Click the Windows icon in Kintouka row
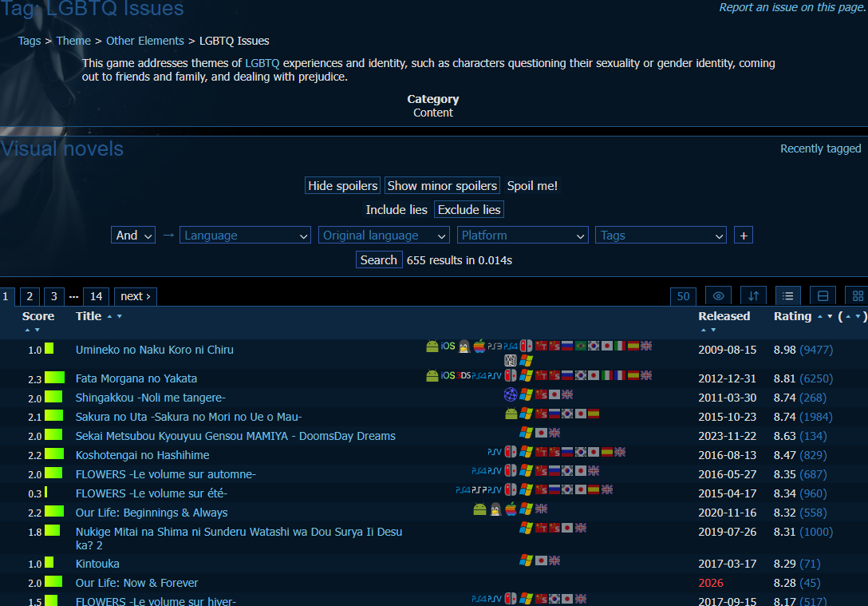The width and height of the screenshot is (868, 606). [526, 560]
